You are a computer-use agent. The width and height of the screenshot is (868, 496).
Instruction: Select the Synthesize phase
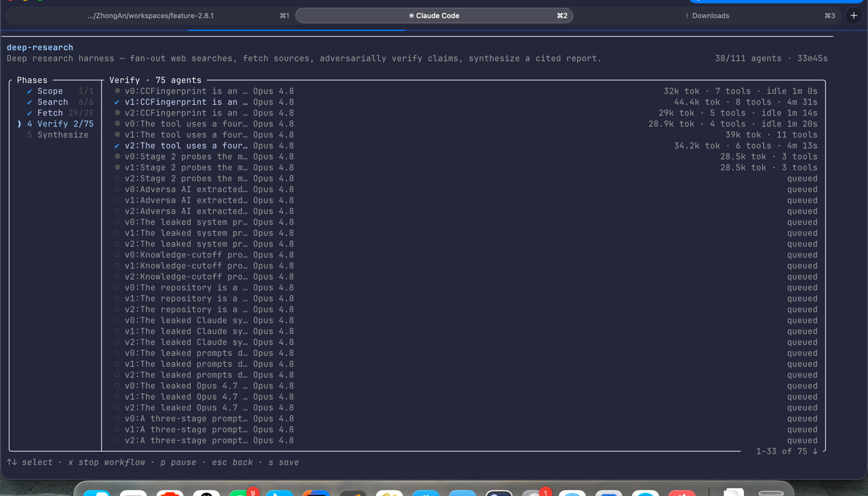tap(63, 135)
